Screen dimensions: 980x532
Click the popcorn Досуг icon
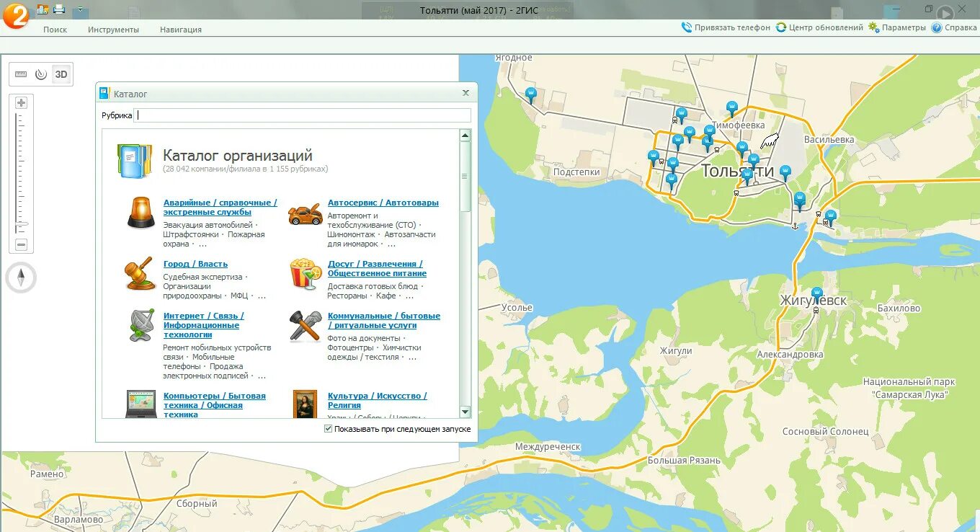pyautogui.click(x=306, y=274)
